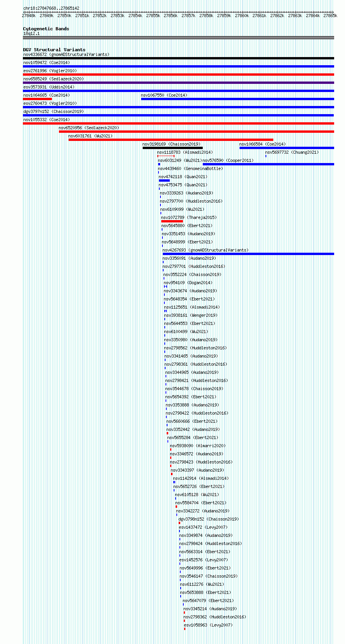This screenshot has width=345, height=644.
Task: Click the black nsv4336672 variant bar
Action: coord(178,58)
